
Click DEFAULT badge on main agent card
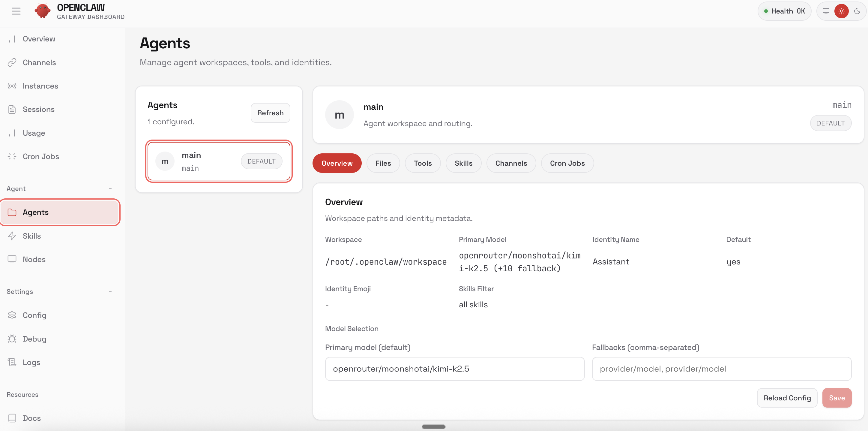(x=261, y=161)
